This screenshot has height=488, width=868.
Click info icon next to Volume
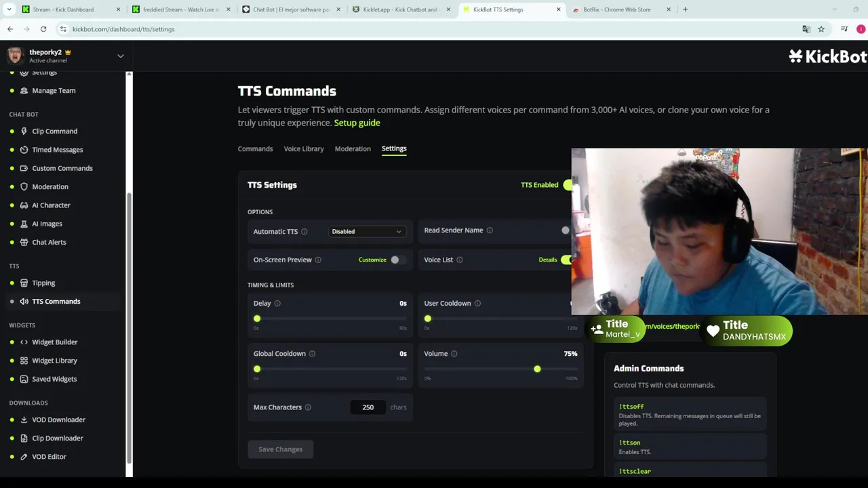(454, 354)
